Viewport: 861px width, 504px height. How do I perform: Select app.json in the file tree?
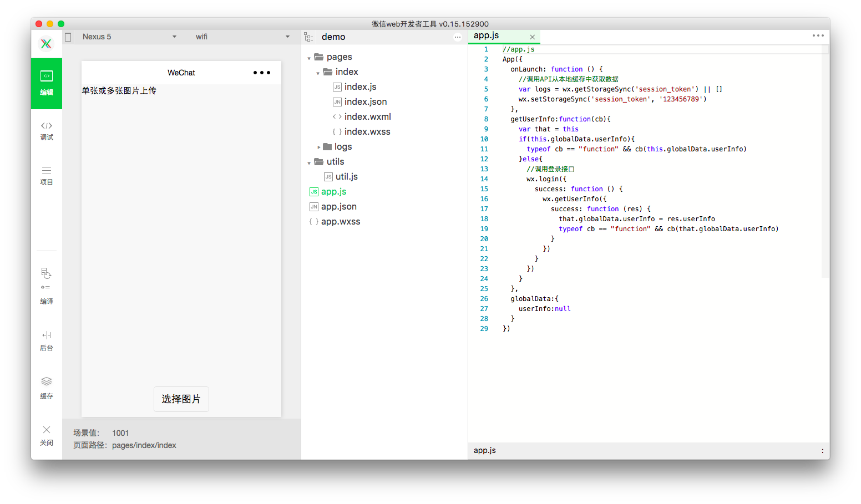point(338,206)
